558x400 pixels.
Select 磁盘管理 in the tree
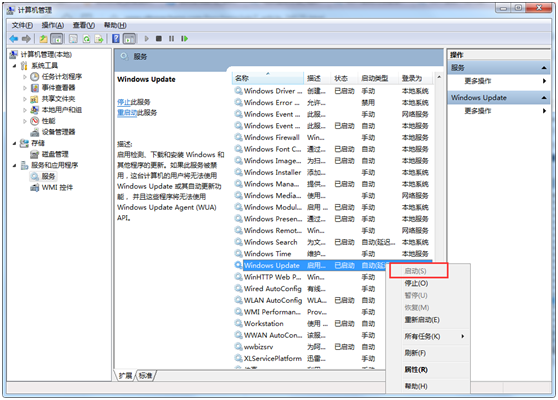pos(55,154)
